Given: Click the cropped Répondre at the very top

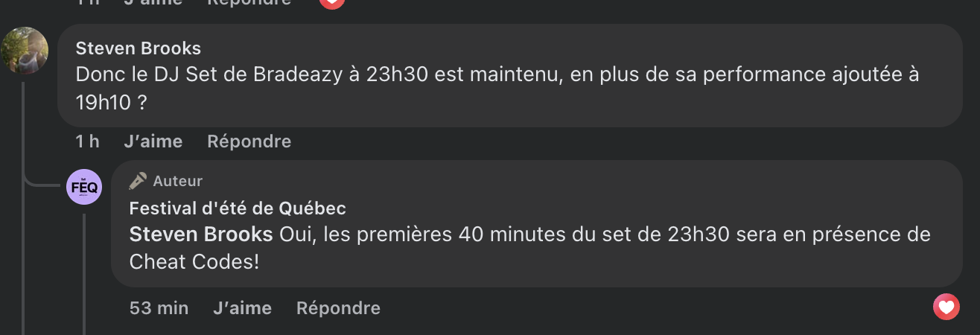Looking at the screenshot, I should tap(249, 3).
